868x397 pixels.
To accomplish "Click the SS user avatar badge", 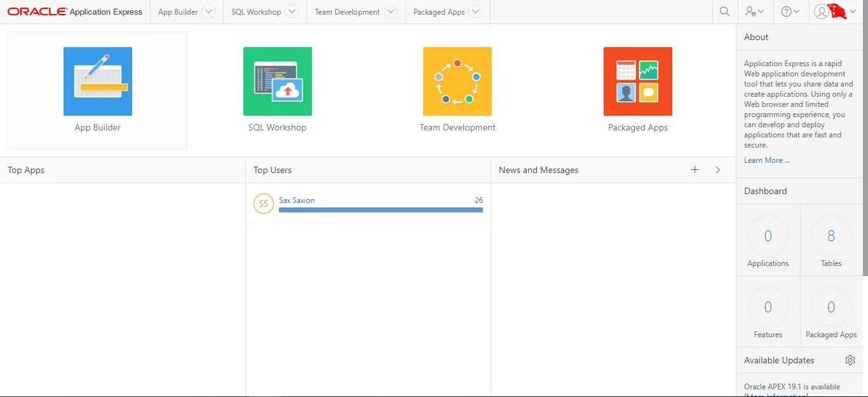I will pyautogui.click(x=264, y=204).
